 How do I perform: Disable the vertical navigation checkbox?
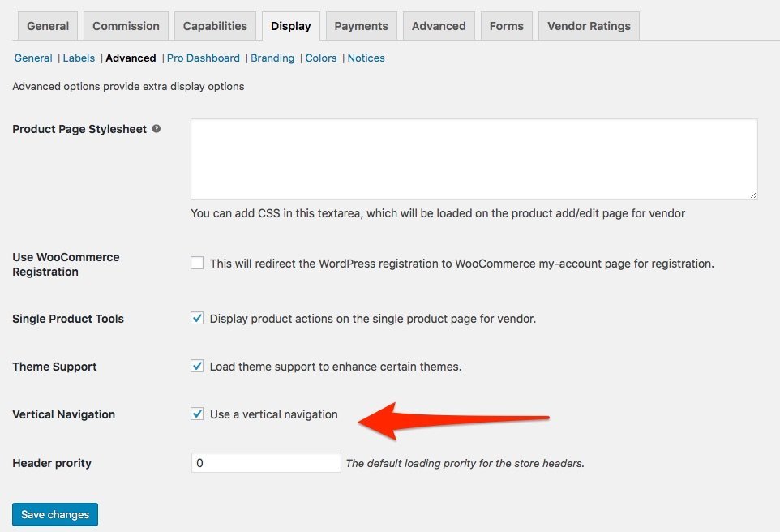(x=197, y=414)
